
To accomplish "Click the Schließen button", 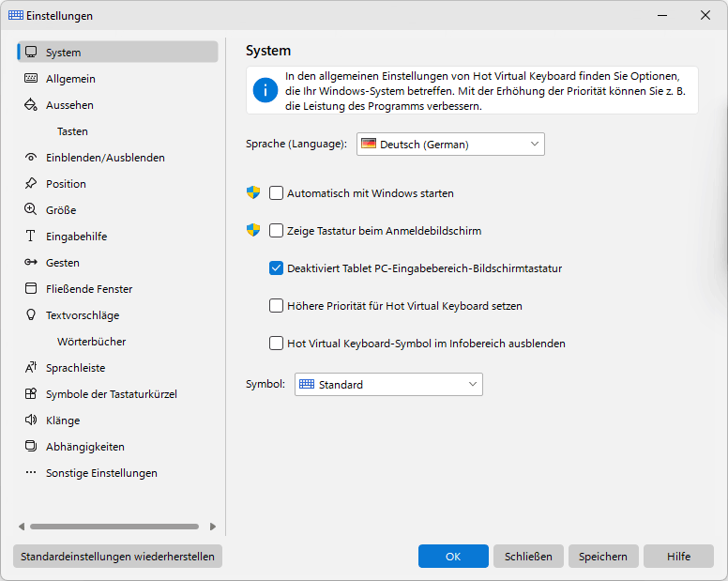I will point(528,556).
